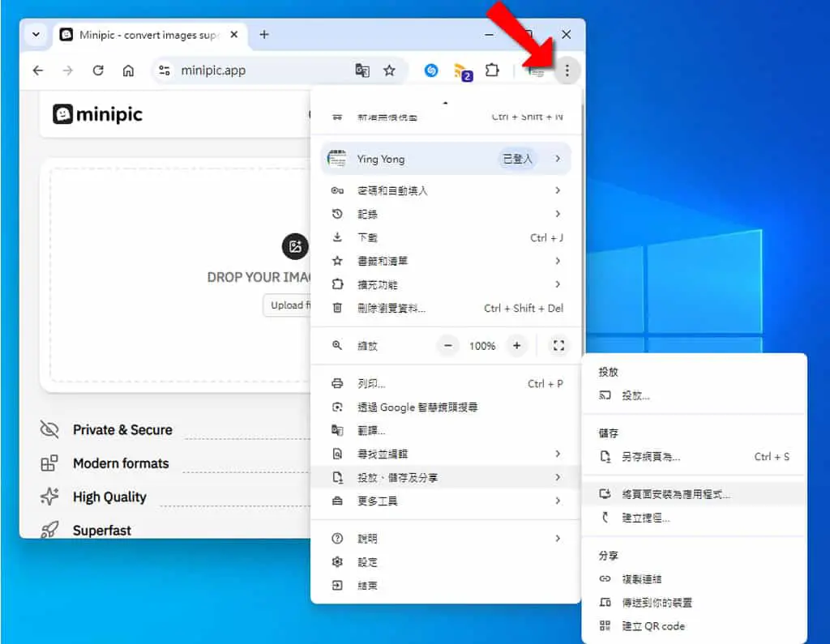Reload the minipic.app page
This screenshot has height=644, width=830.
tap(98, 70)
